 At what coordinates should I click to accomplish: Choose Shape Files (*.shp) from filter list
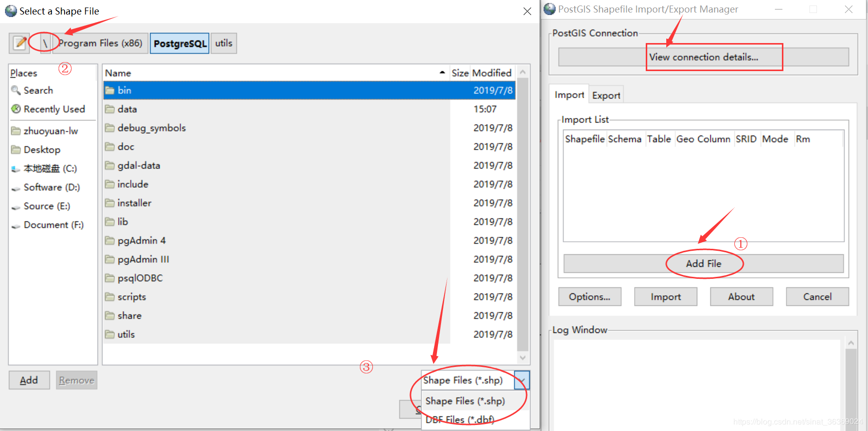point(476,401)
